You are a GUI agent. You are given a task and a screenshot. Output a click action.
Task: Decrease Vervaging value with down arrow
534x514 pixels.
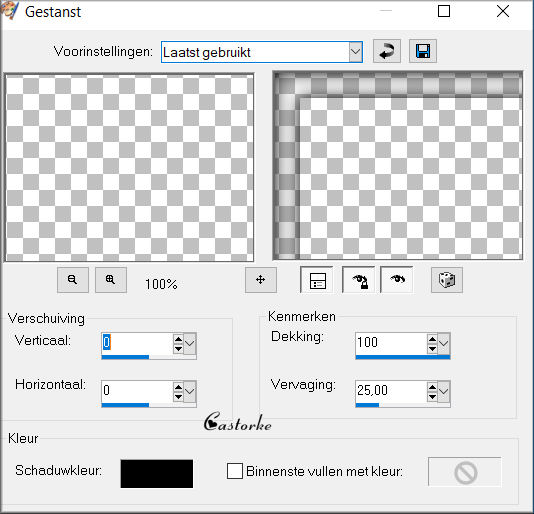tap(432, 396)
